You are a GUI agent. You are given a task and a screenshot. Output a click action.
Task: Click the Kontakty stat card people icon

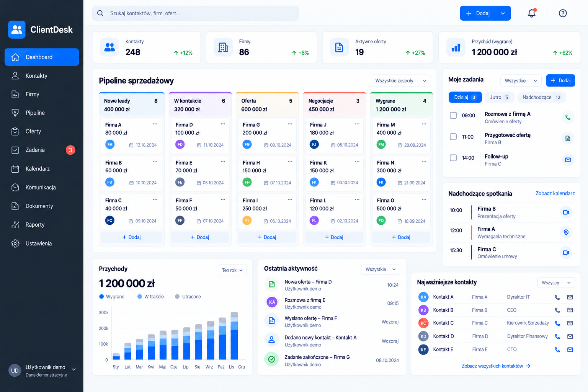click(109, 47)
